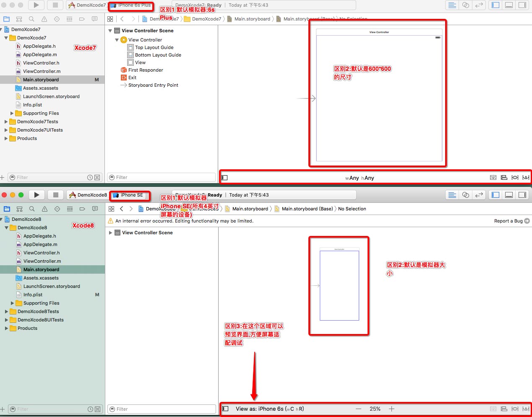This screenshot has width=532, height=417.
Task: Show the issue navigator in DemoXcode7 window
Action: click(44, 19)
